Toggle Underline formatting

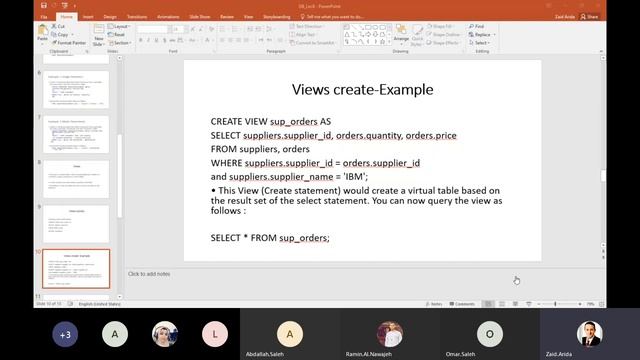click(156, 40)
